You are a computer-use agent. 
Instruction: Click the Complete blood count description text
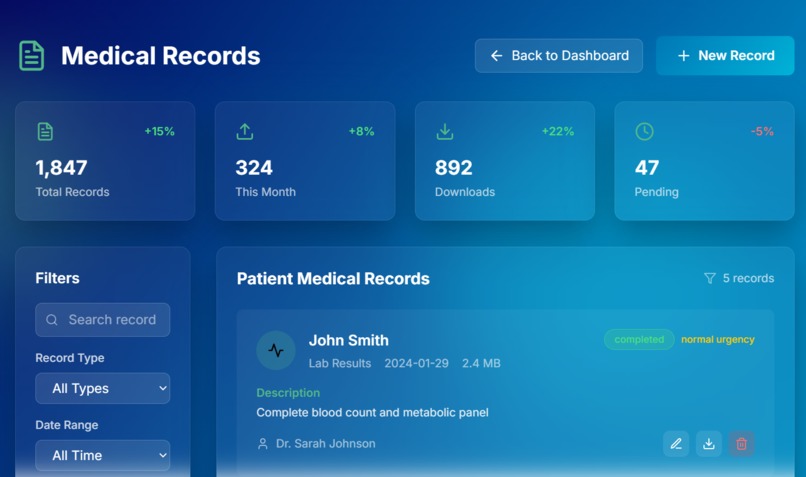tap(372, 413)
